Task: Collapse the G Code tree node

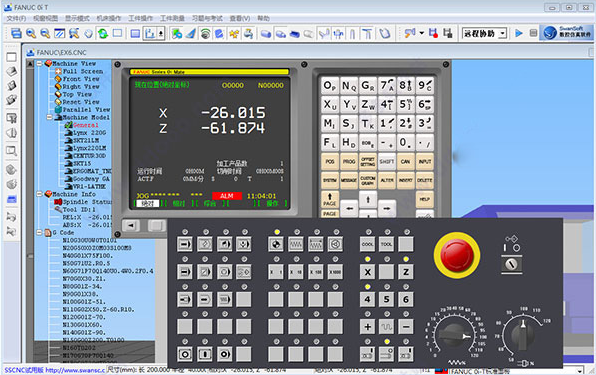Action: click(x=40, y=232)
